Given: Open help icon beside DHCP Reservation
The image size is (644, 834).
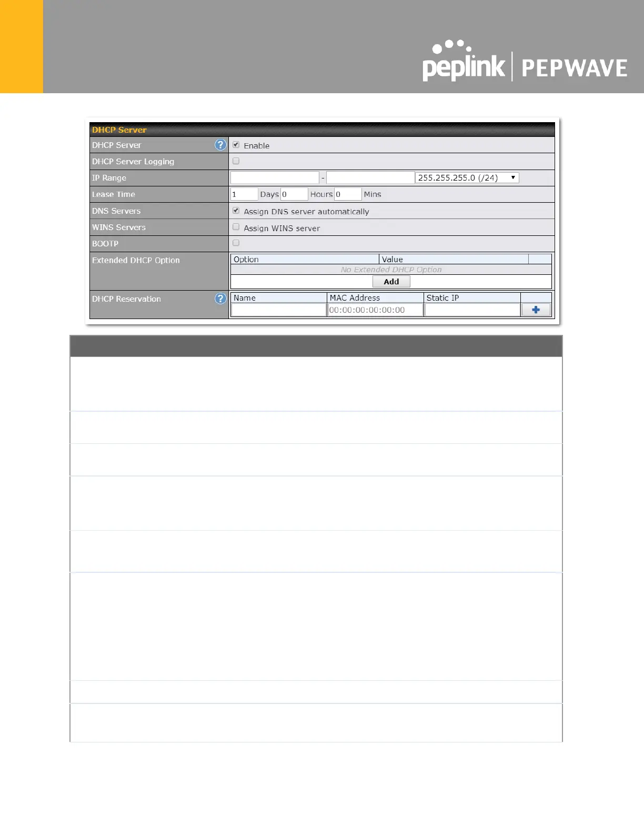Looking at the screenshot, I should pyautogui.click(x=220, y=299).
